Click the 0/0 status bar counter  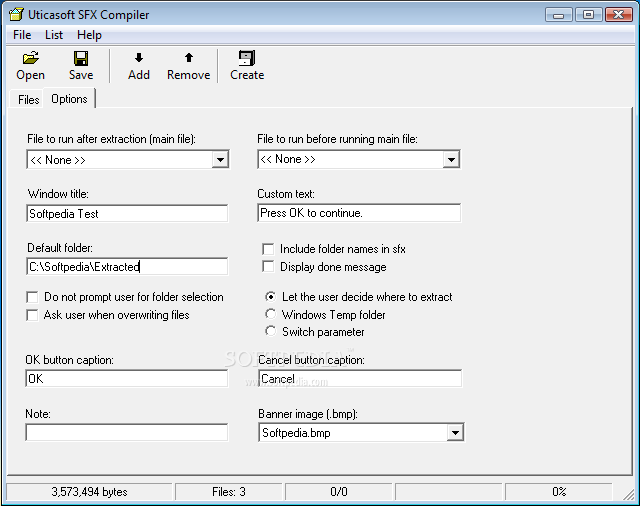(339, 492)
